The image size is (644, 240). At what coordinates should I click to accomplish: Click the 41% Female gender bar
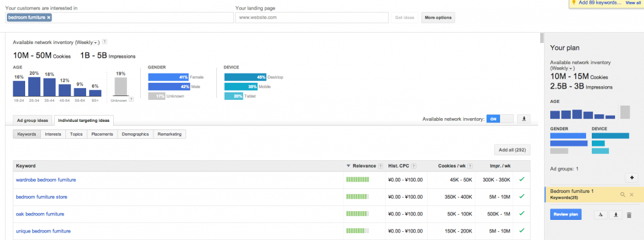click(x=169, y=77)
